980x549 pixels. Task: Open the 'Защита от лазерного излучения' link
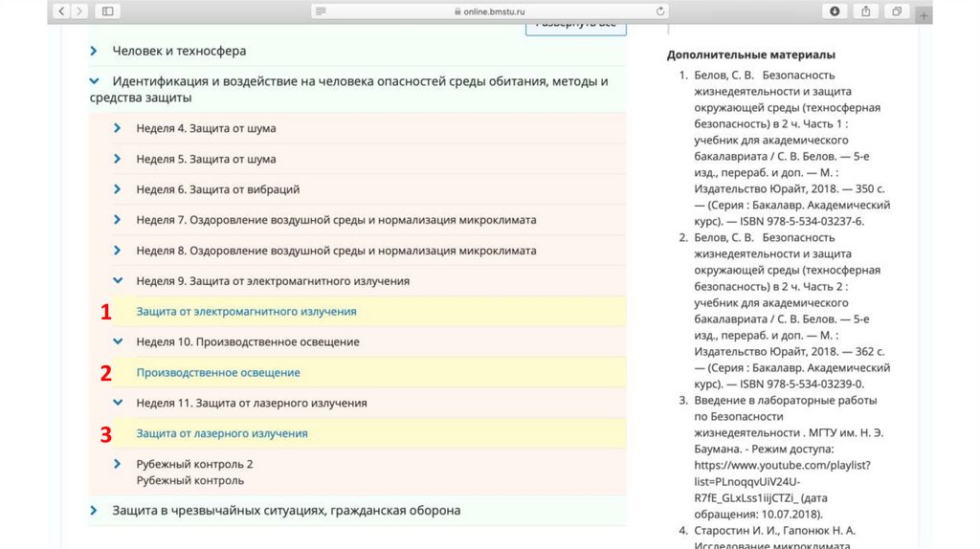point(222,434)
